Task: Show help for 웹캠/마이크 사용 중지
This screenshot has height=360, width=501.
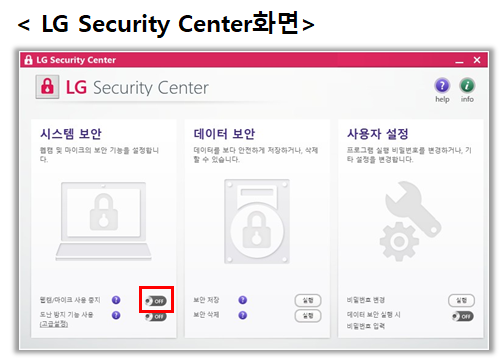Action: [116, 300]
